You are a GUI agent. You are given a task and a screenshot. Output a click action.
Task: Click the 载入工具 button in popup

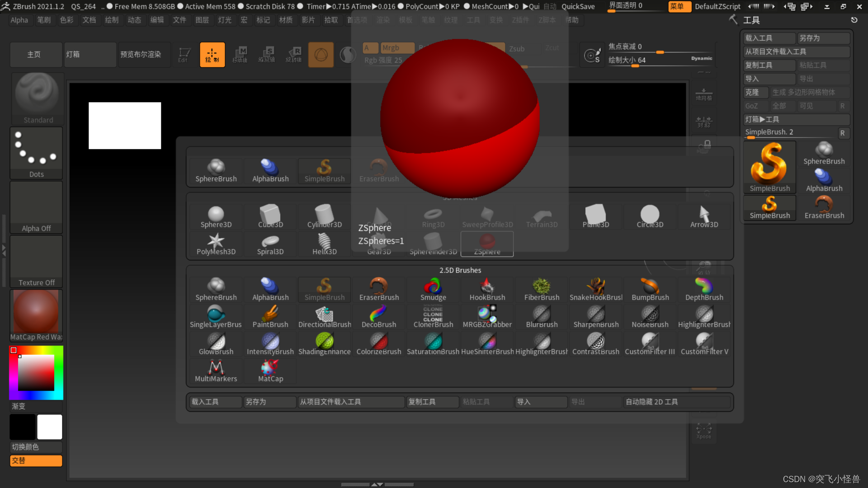215,402
